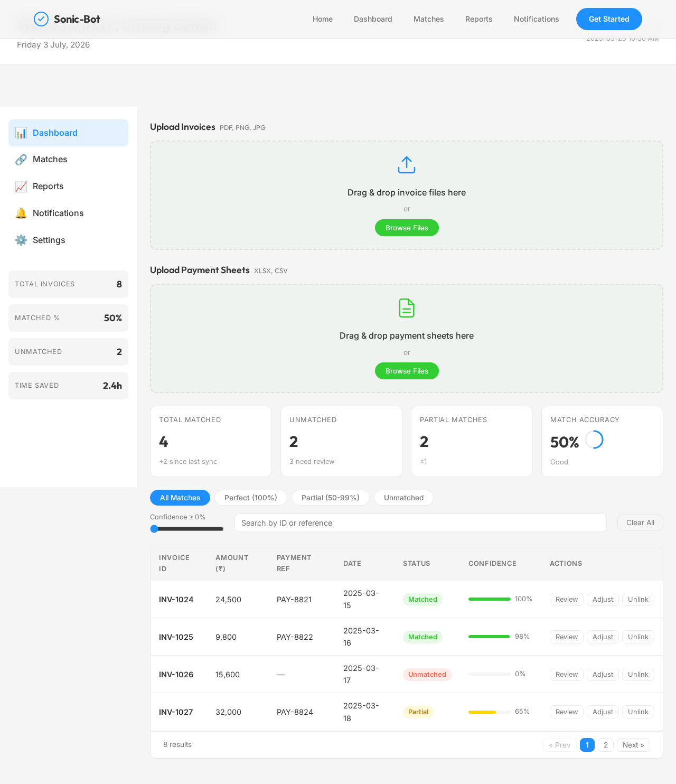This screenshot has width=676, height=784.
Task: Unlink invoice INV-1026
Action: [x=638, y=675]
